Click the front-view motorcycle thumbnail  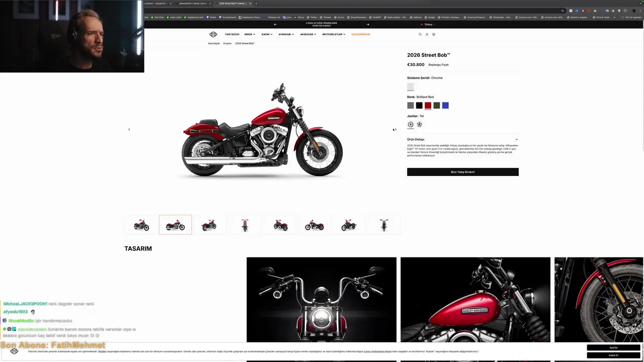coord(245,225)
